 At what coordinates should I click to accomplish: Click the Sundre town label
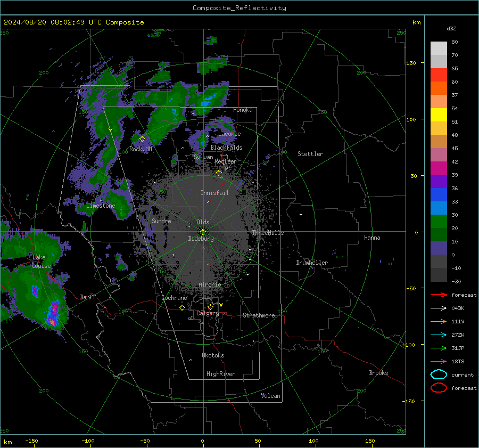point(161,221)
